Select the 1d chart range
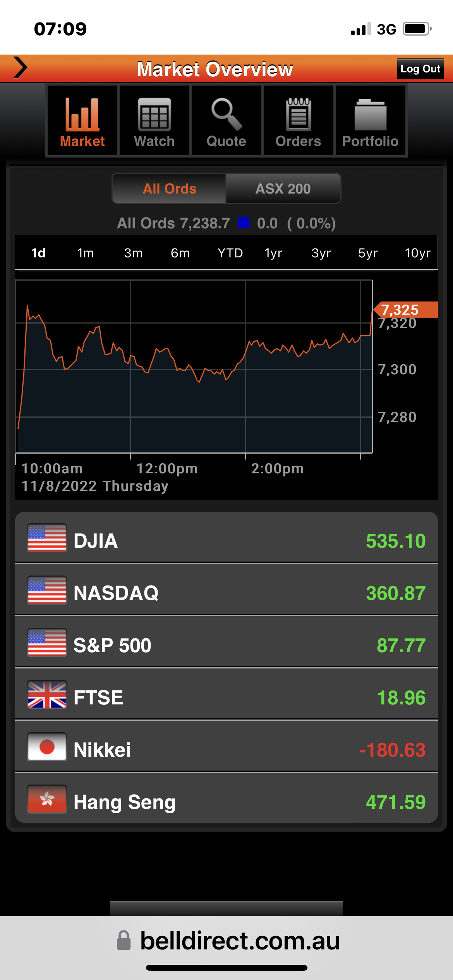453x980 pixels. pyautogui.click(x=38, y=253)
